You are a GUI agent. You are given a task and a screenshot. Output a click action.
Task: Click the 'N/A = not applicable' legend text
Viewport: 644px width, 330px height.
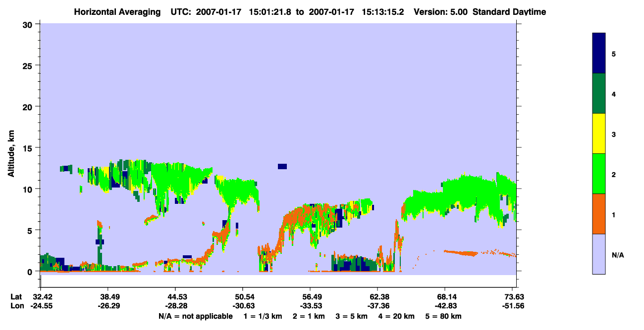(196, 316)
